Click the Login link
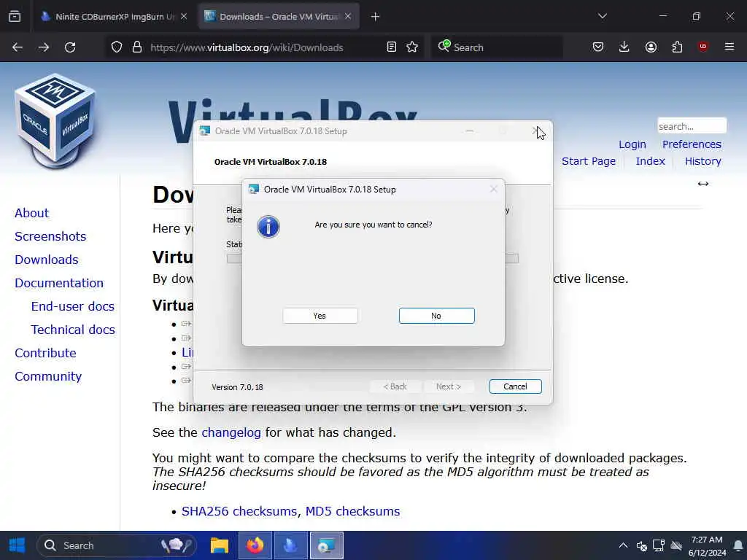Image resolution: width=747 pixels, height=560 pixels. point(632,144)
